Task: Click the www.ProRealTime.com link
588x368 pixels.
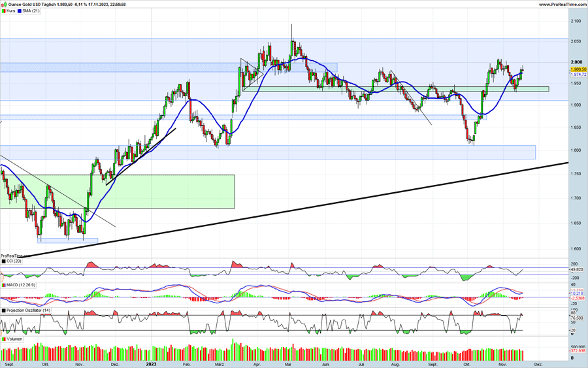Action: coord(562,4)
